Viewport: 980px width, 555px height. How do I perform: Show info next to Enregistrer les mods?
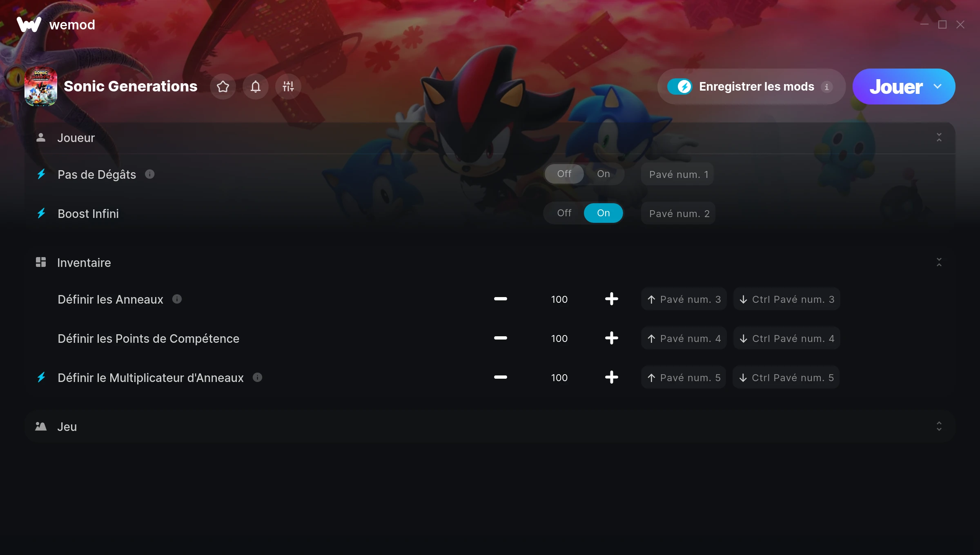point(827,87)
